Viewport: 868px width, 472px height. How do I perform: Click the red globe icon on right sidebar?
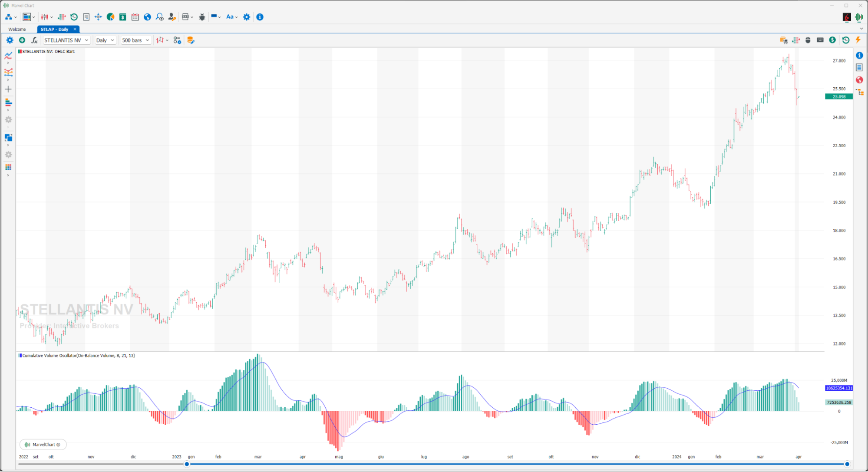pos(859,80)
